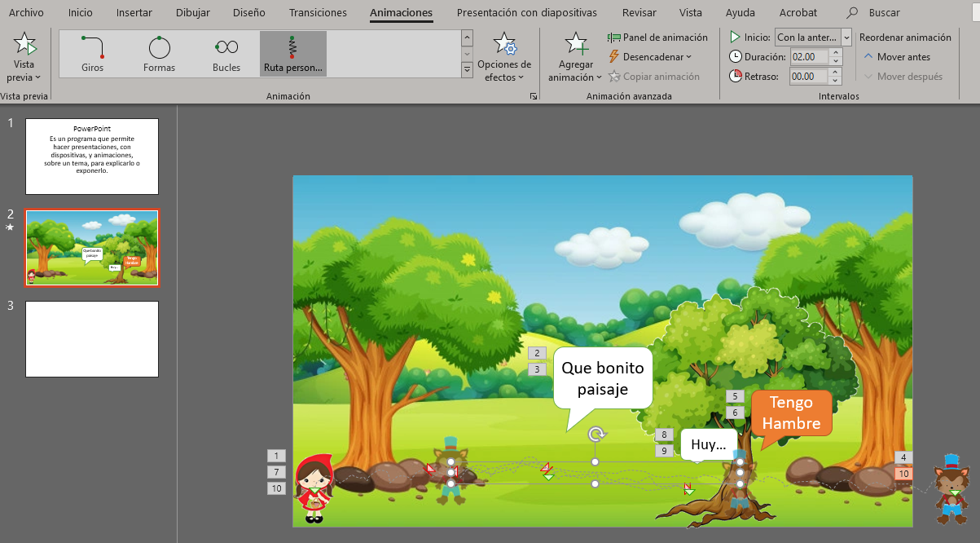The image size is (980, 543).
Task: Select animation marker 7
Action: [277, 472]
